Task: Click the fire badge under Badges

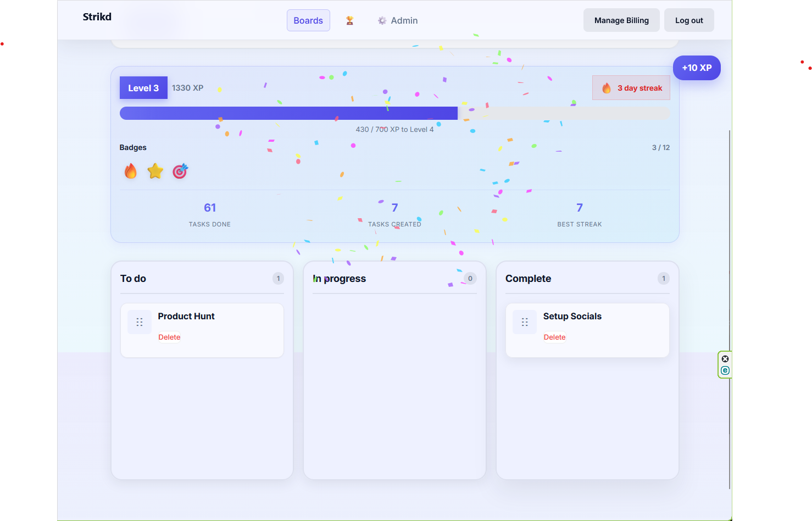Action: (x=130, y=171)
